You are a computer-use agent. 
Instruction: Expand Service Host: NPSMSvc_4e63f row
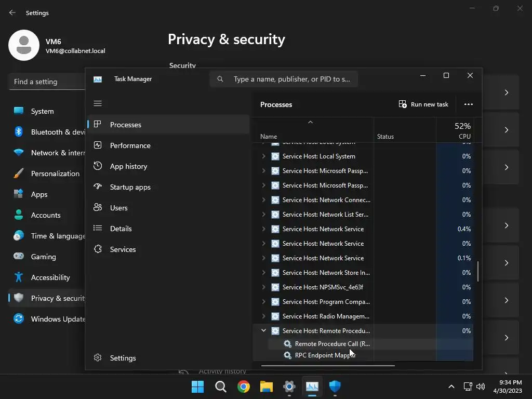coord(263,287)
